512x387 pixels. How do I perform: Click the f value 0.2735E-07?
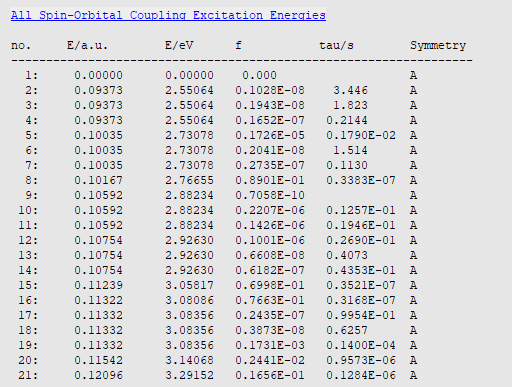(x=270, y=165)
